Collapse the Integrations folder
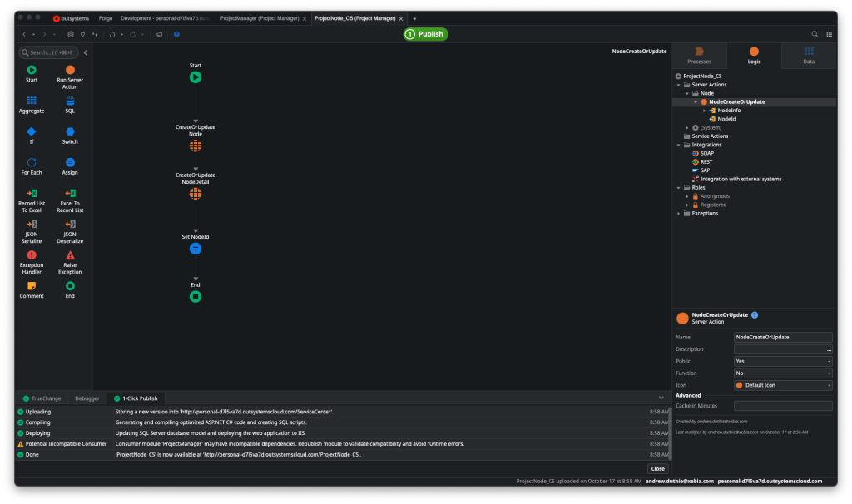The width and height of the screenshot is (852, 504). [x=678, y=145]
